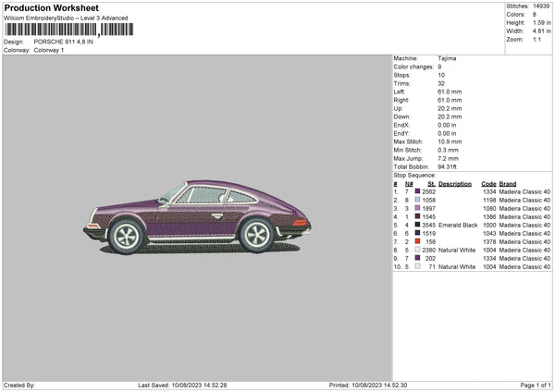Click the Tajima machine value
The image size is (555, 392).
[447, 58]
